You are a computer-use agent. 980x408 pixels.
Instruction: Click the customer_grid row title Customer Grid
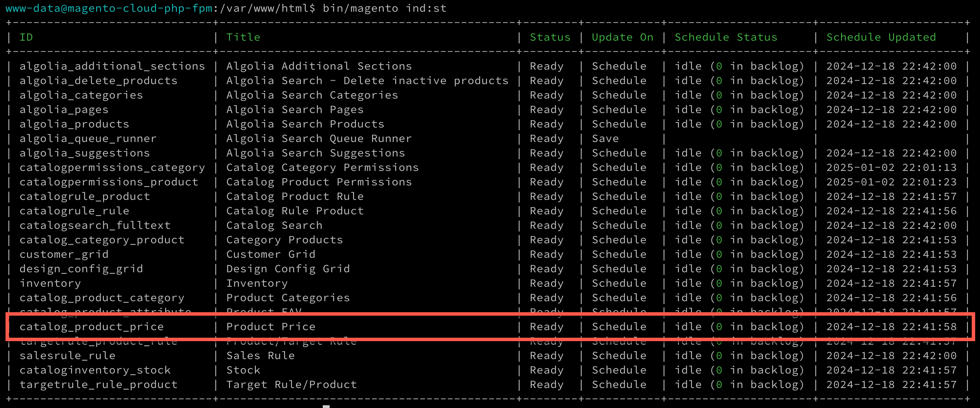[270, 254]
